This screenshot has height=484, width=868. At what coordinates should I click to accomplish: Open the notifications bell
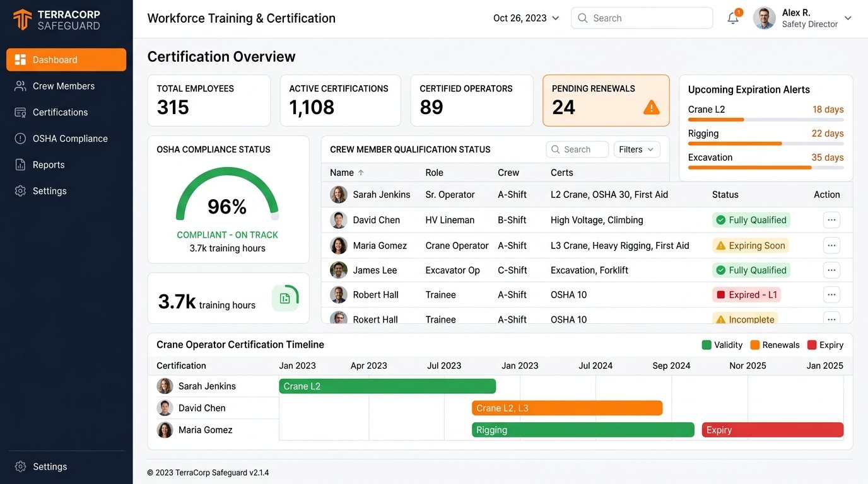733,18
